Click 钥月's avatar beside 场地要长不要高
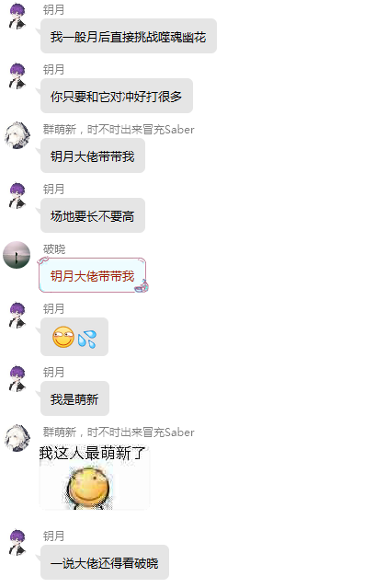The height and width of the screenshot is (588, 375). pyautogui.click(x=17, y=195)
